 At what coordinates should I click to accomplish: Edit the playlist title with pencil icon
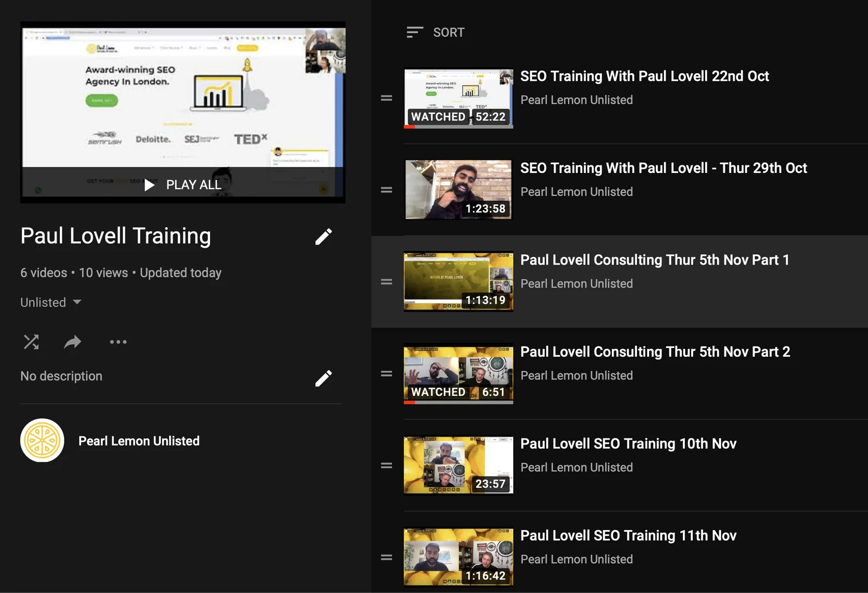(x=323, y=237)
